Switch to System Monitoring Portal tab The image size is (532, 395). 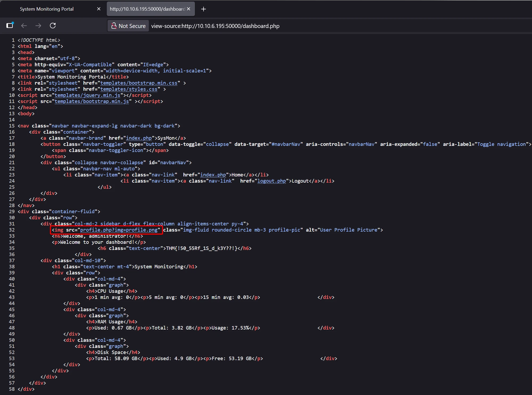click(x=47, y=9)
